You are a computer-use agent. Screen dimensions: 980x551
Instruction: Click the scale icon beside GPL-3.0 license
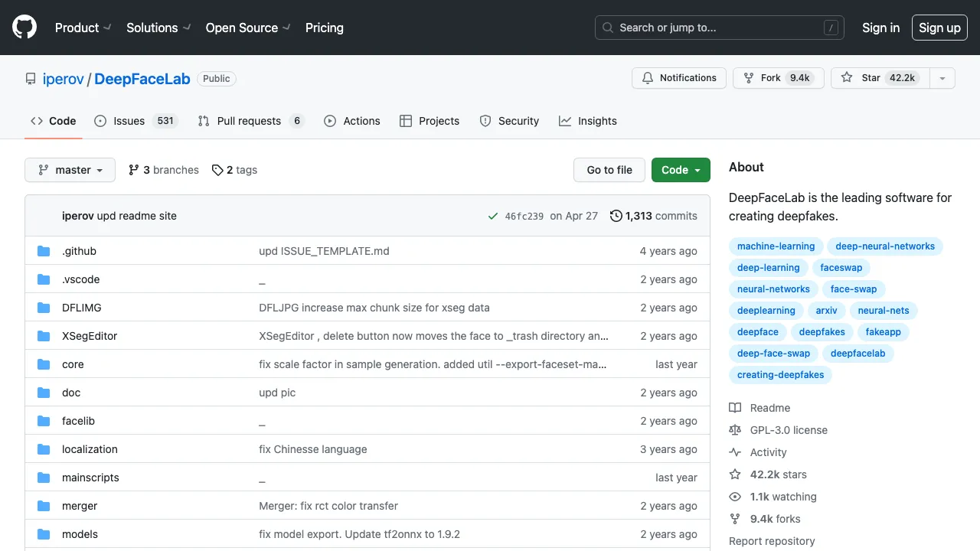point(735,430)
